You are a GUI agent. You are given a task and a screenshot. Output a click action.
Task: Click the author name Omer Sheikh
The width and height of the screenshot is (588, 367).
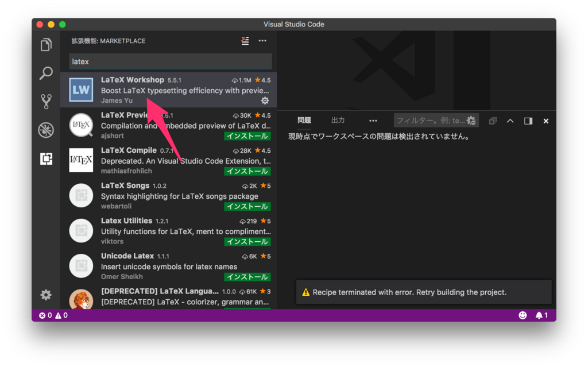(122, 277)
